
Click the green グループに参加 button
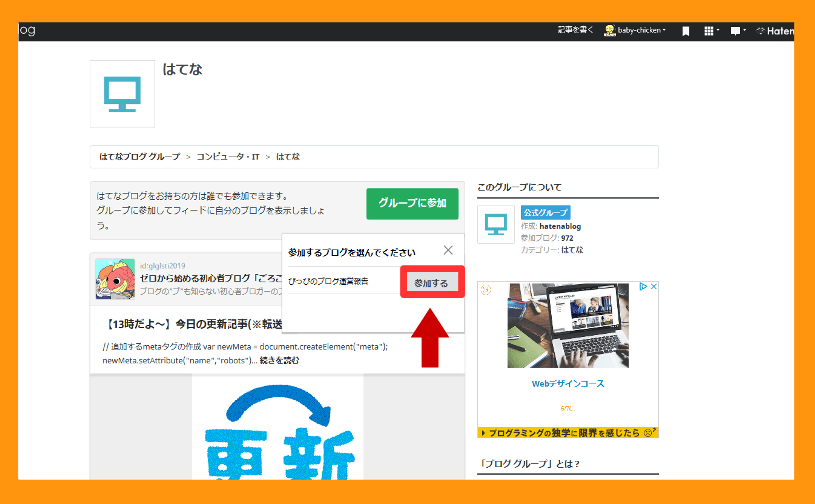pos(412,203)
